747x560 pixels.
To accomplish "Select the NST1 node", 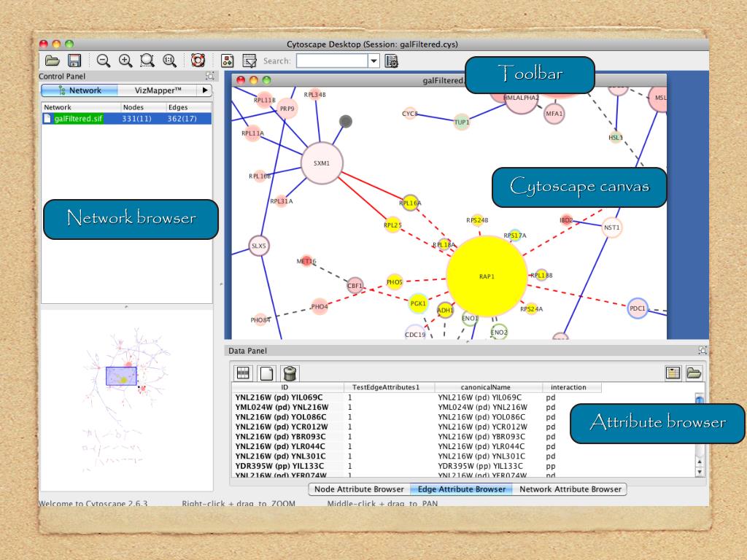I will [x=612, y=227].
